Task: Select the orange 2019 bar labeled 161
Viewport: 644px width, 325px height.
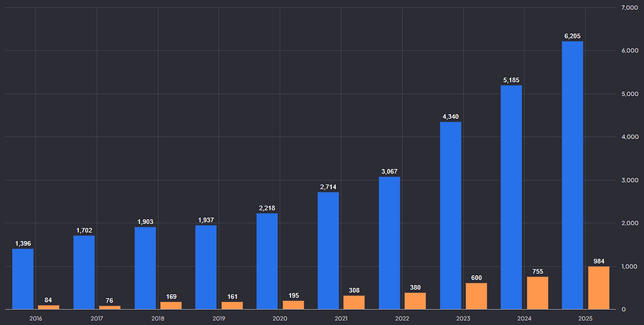Action: pyautogui.click(x=232, y=306)
